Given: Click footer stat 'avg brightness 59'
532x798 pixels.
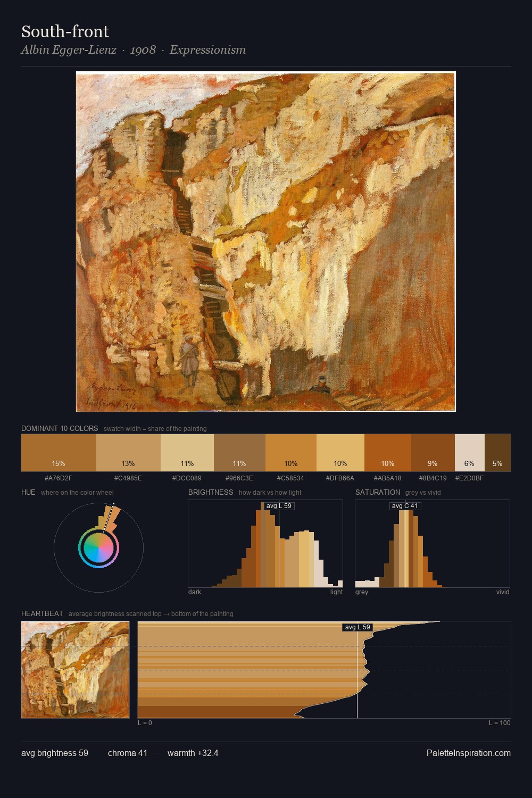Looking at the screenshot, I should pyautogui.click(x=55, y=753).
